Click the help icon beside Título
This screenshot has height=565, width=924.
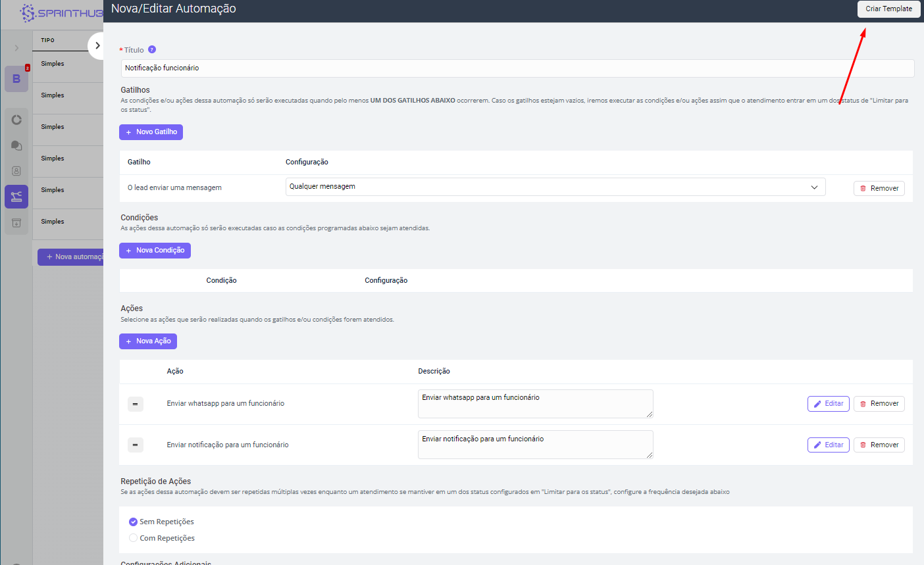click(152, 49)
